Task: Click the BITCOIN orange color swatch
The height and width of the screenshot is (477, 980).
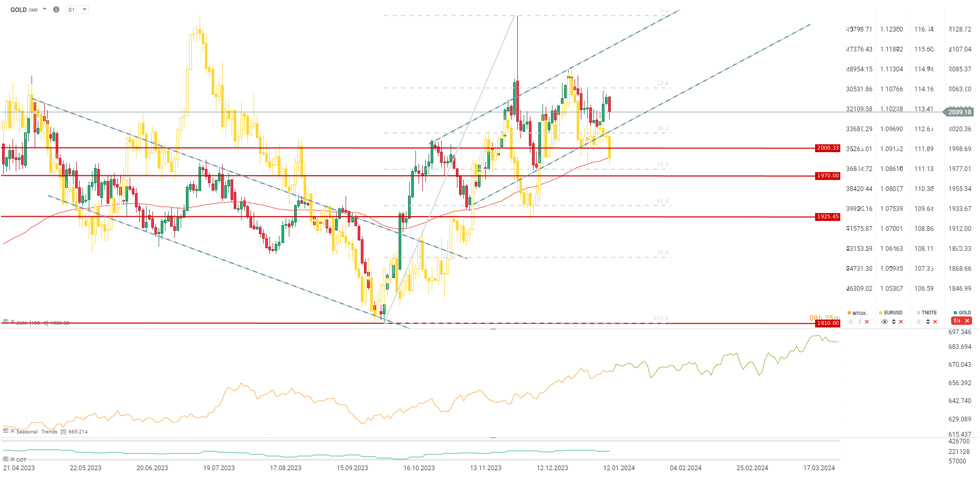Action: 849,313
